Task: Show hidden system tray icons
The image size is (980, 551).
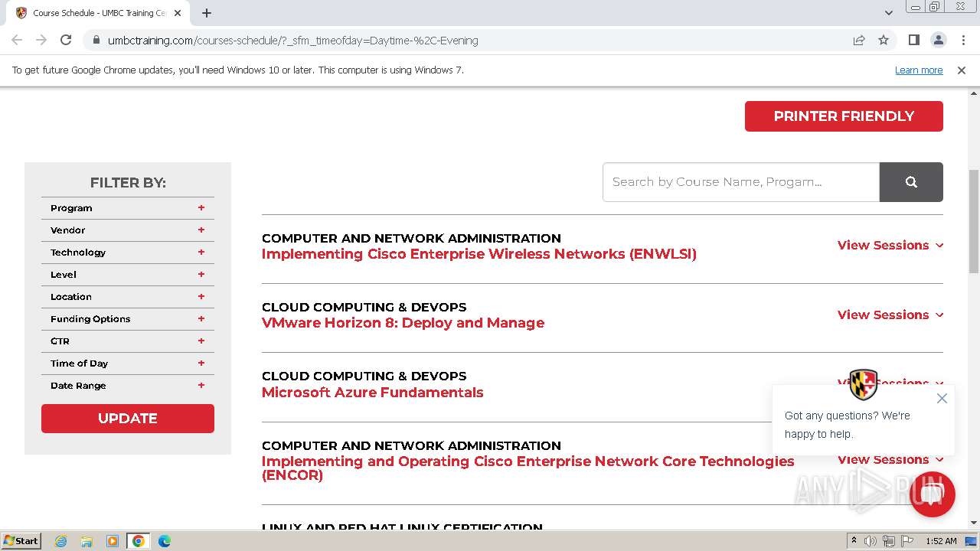Action: [854, 541]
